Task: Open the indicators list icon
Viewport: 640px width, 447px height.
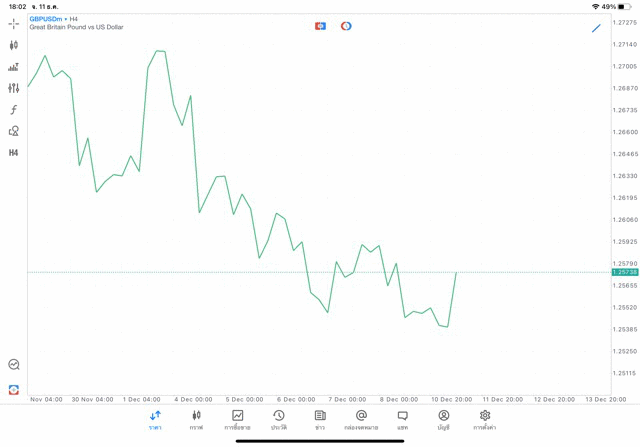Action: (x=13, y=67)
